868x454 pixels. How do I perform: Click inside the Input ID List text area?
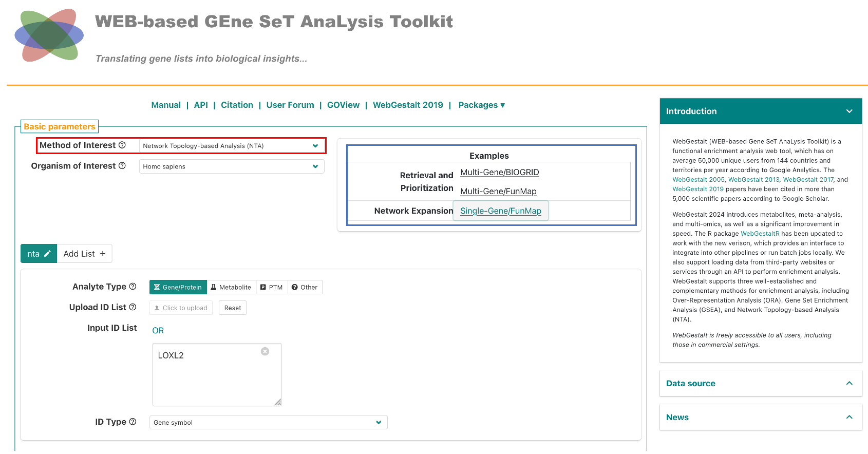click(217, 375)
